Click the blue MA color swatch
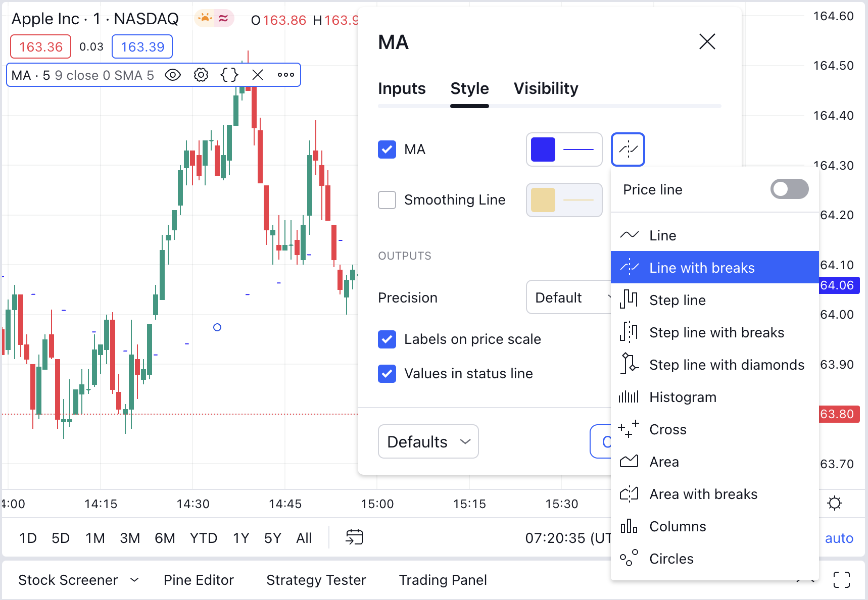Screen dimensions: 868x600 [x=543, y=149]
